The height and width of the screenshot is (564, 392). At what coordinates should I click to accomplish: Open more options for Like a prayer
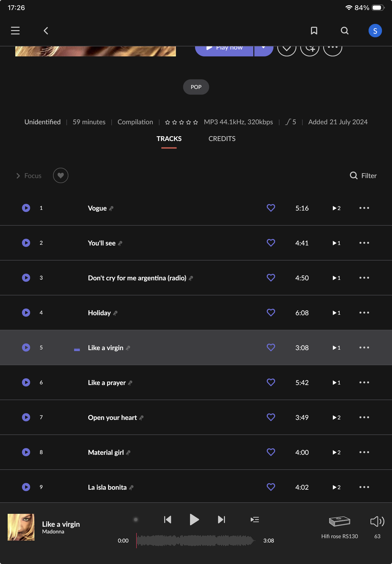point(364,382)
